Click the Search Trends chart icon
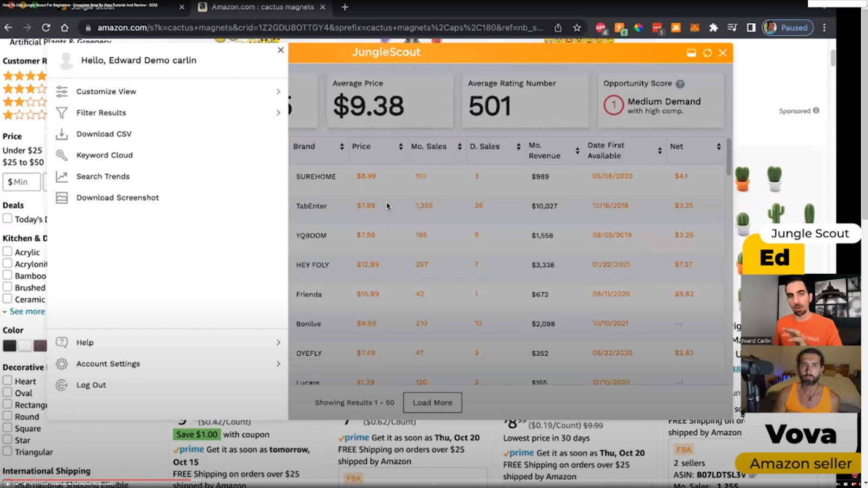This screenshot has height=488, width=868. click(x=62, y=176)
